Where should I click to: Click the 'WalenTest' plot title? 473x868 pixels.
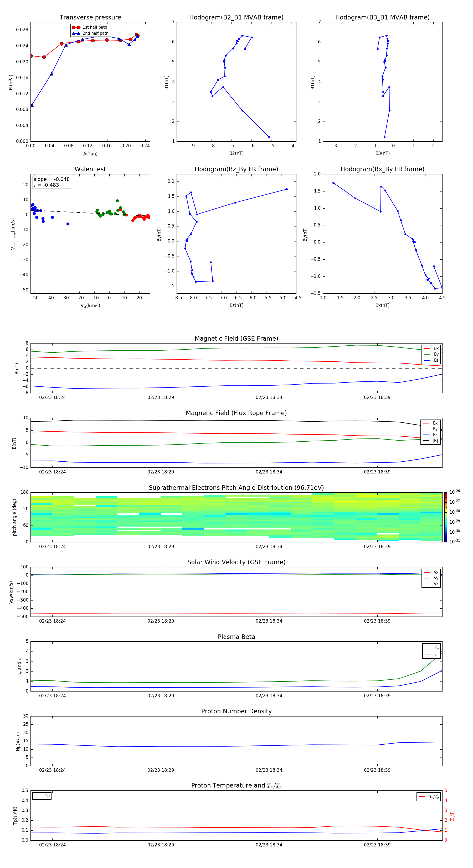90,169
